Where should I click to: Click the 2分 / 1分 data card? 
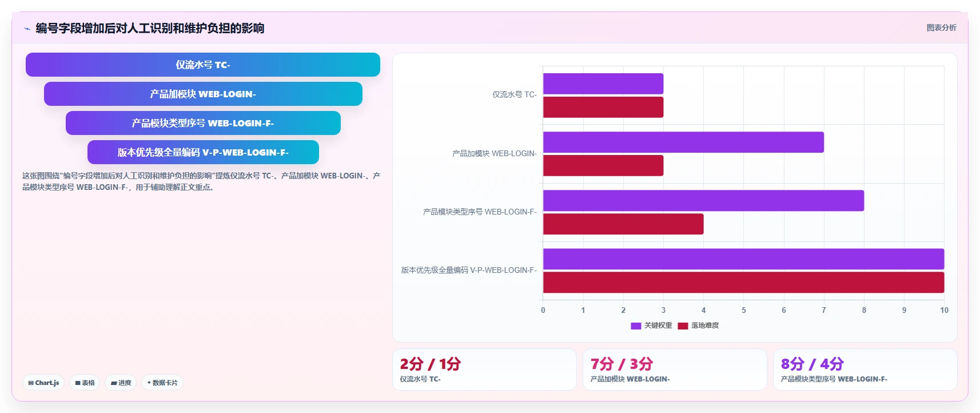(484, 370)
